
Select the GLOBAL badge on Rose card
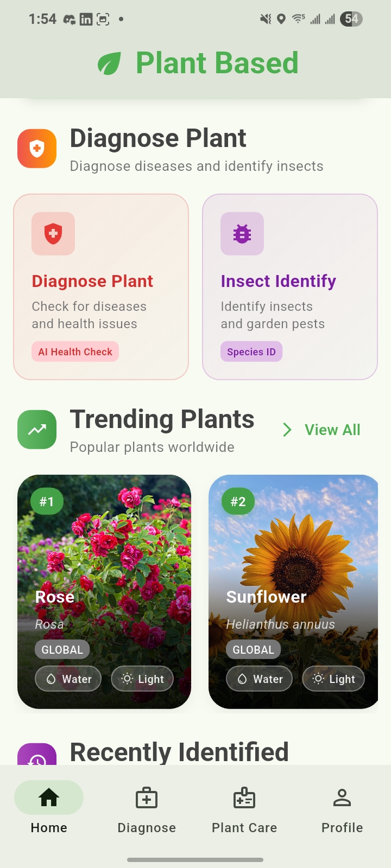point(62,649)
